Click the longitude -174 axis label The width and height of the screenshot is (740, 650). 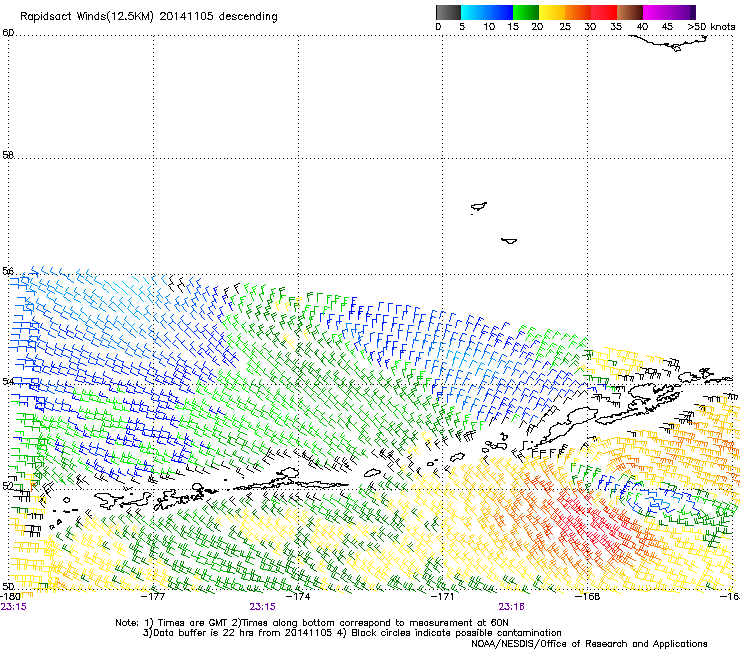coord(298,596)
